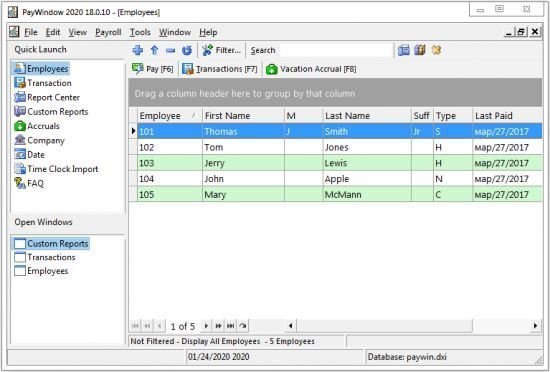Image resolution: width=550 pixels, height=372 pixels.
Task: Click inside the Search field
Action: coord(336,50)
